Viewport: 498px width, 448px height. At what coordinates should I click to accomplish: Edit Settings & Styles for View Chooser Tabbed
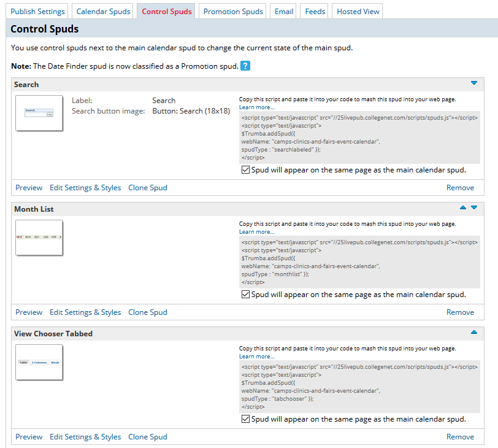(x=85, y=436)
